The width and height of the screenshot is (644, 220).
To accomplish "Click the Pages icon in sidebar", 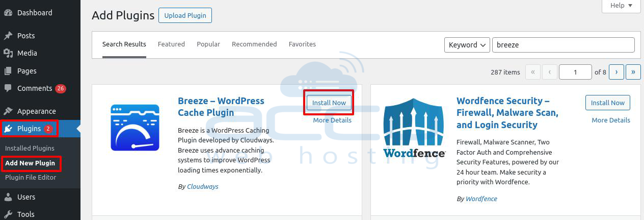I will pyautogui.click(x=8, y=71).
